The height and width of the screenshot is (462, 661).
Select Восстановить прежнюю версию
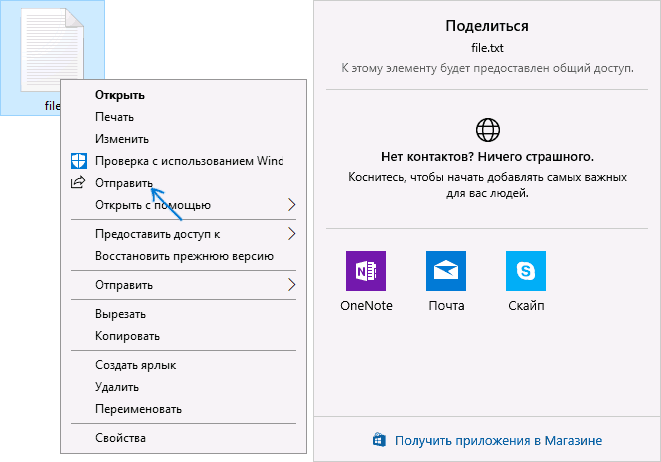184,256
